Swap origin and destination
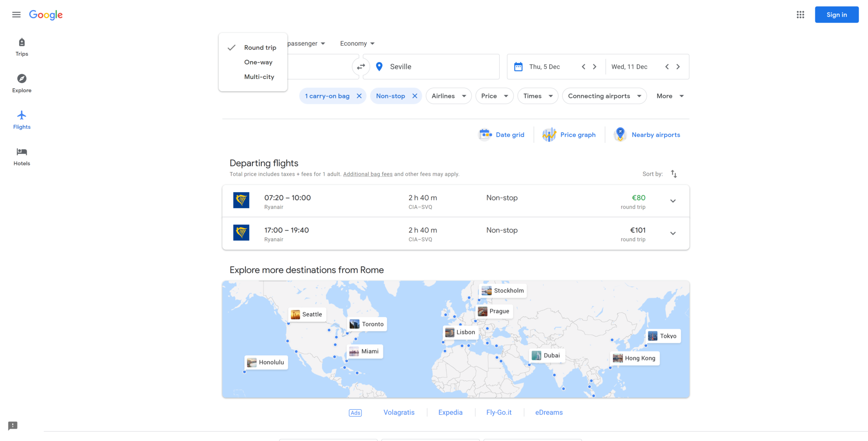Viewport: 868px width, 441px height. (x=361, y=67)
